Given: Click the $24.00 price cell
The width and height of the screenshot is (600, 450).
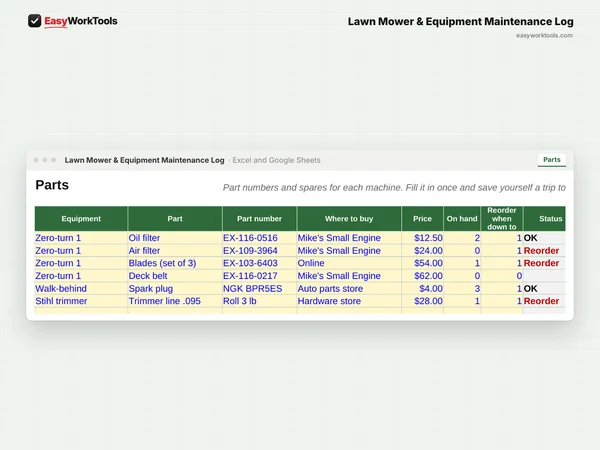Looking at the screenshot, I should point(422,251).
